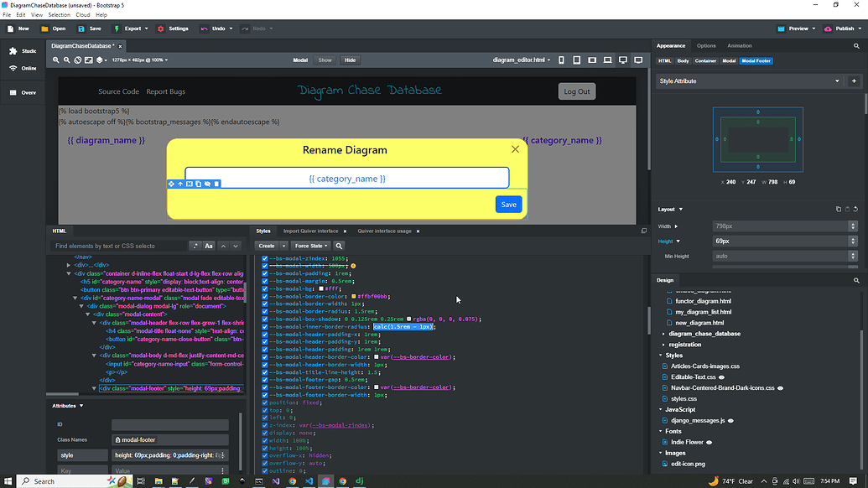Click the Settings gear in the top toolbar
This screenshot has height=488, width=868.
click(x=174, y=28)
